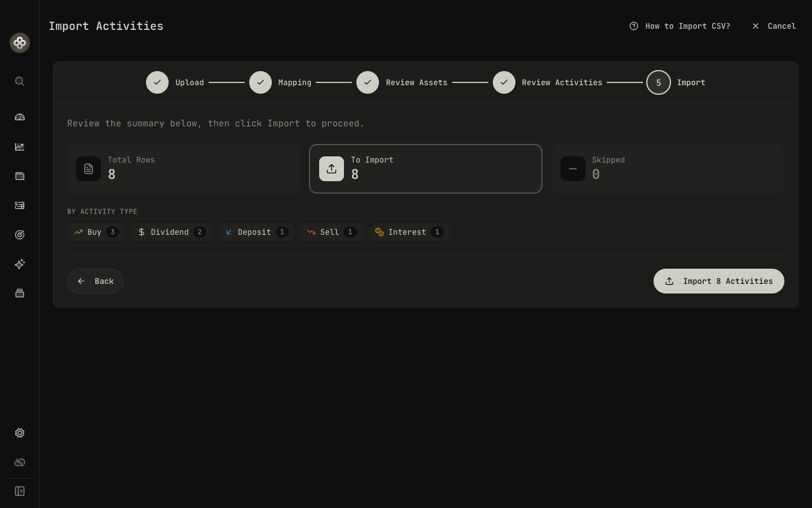Image resolution: width=812 pixels, height=508 pixels.
Task: Toggle the sidebar with the panel icon
Action: coord(20,491)
